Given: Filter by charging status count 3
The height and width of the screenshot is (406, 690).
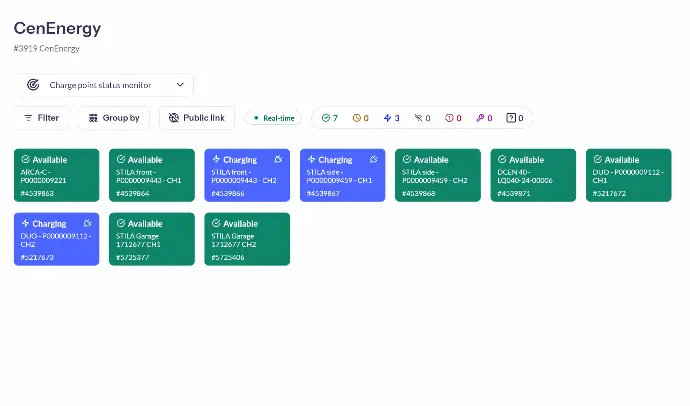Looking at the screenshot, I should 391,118.
